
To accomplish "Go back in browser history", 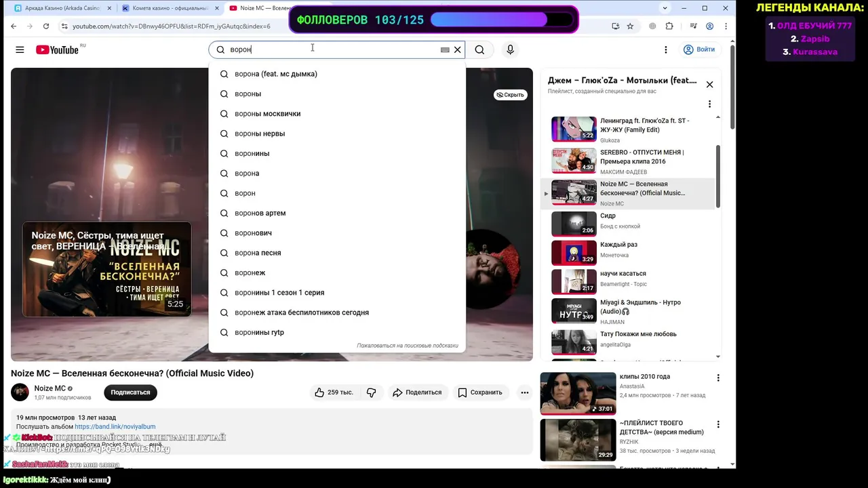I will point(14,26).
